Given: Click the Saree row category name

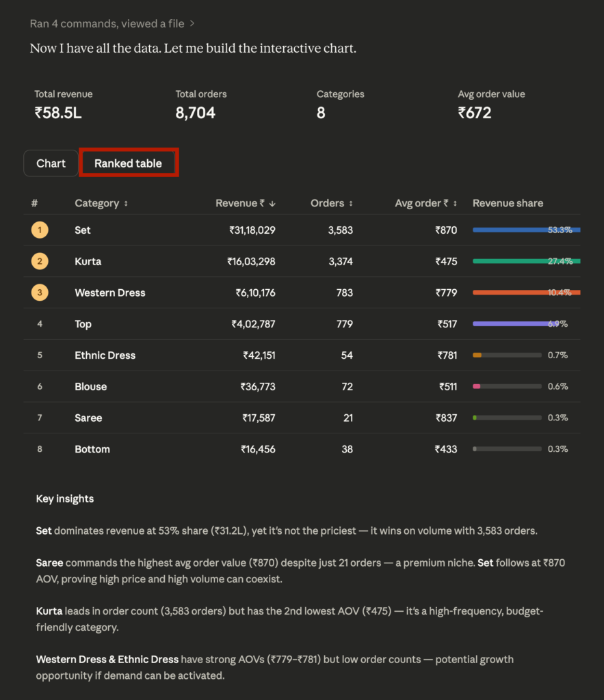Looking at the screenshot, I should pos(88,418).
